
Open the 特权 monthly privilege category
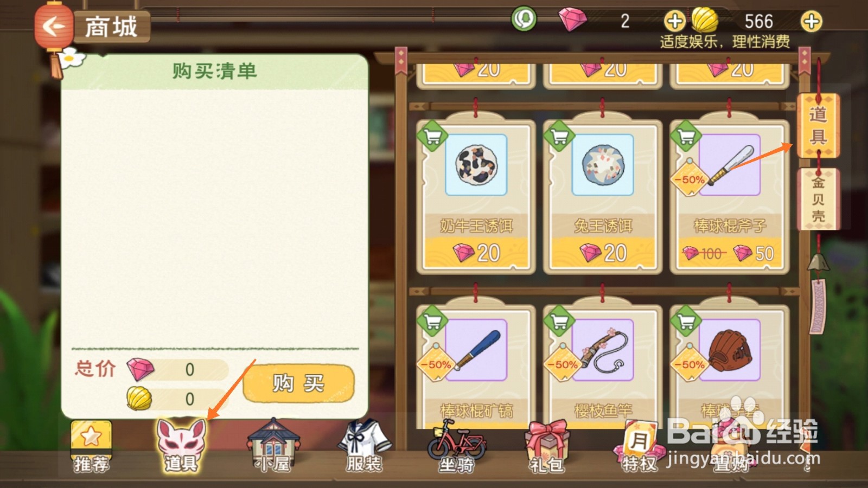(639, 447)
